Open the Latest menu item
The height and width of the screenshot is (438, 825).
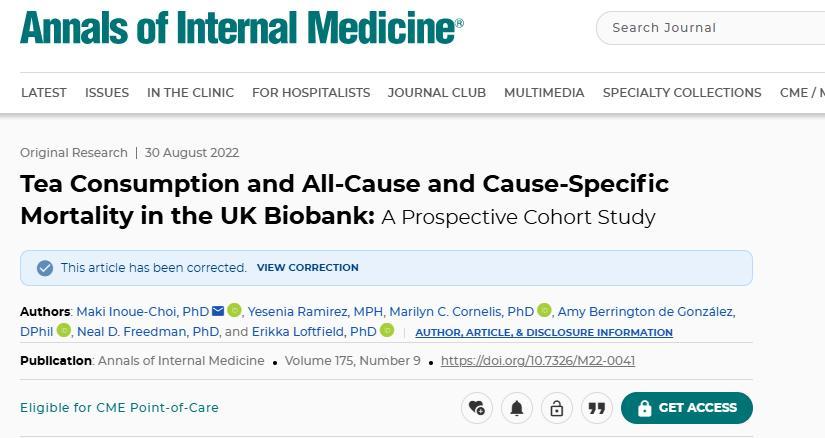(44, 92)
